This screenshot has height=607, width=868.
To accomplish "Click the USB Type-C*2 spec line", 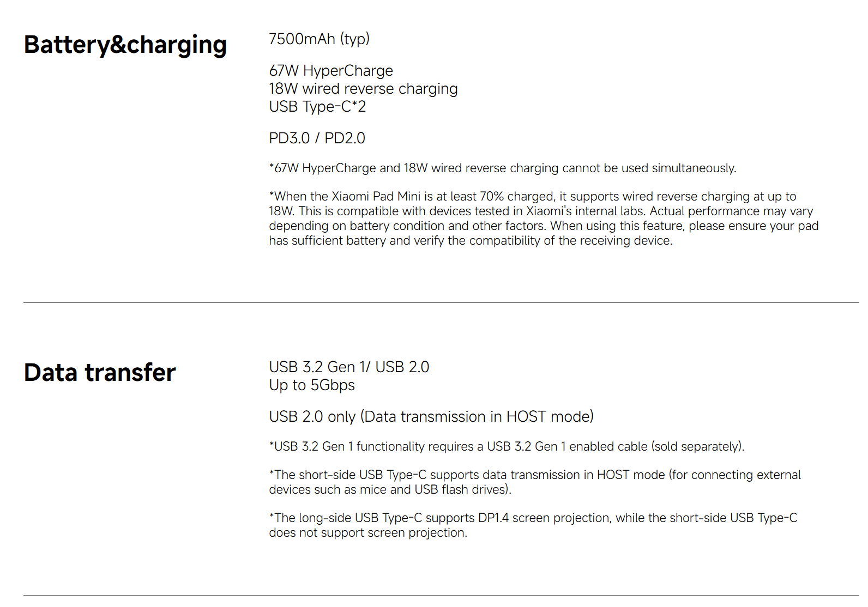I will tap(317, 107).
